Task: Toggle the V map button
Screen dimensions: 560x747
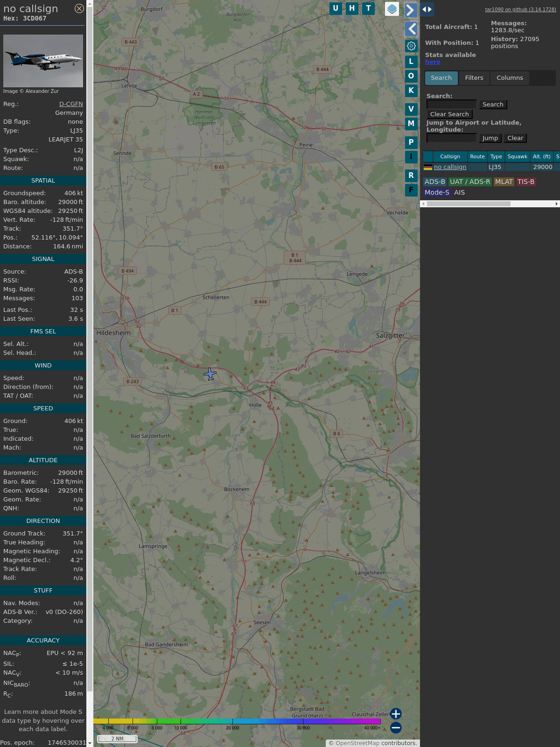Action: tap(411, 109)
